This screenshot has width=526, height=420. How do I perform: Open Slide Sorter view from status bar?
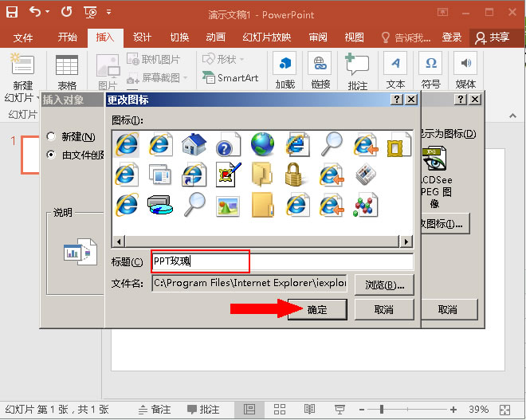pyautogui.click(x=277, y=409)
